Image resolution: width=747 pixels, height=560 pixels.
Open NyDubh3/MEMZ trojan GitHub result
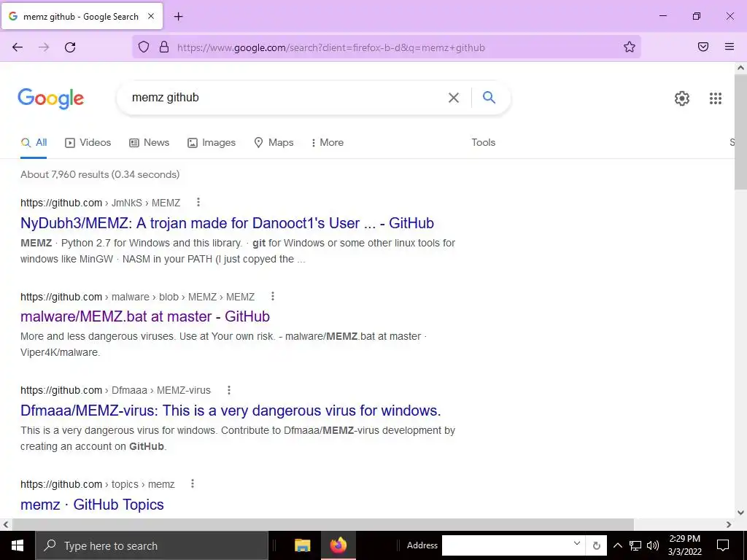(227, 223)
